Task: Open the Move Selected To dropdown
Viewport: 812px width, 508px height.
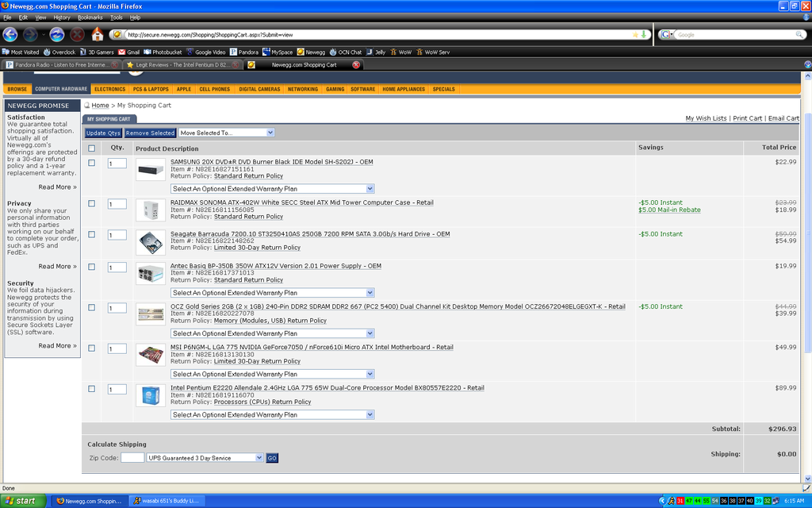Action: pyautogui.click(x=226, y=133)
